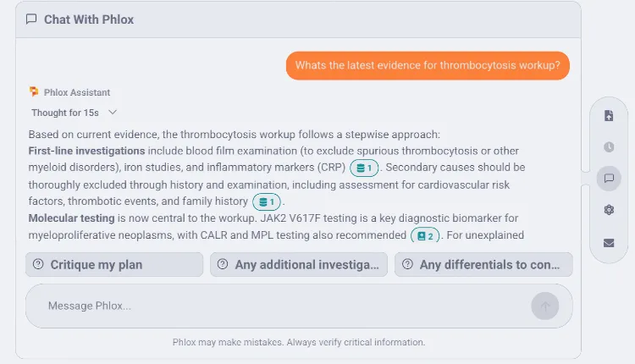Open the atom-shaped settings icon in sidebar
The width and height of the screenshot is (635, 364).
pos(609,210)
